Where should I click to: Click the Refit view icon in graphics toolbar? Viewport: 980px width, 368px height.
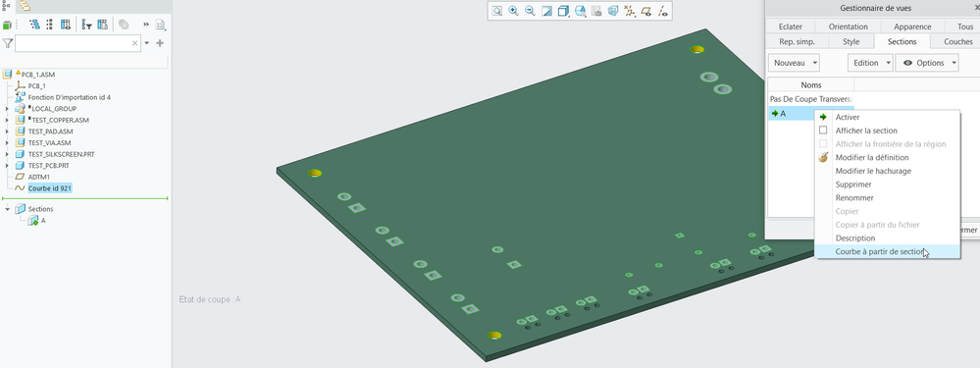[497, 11]
